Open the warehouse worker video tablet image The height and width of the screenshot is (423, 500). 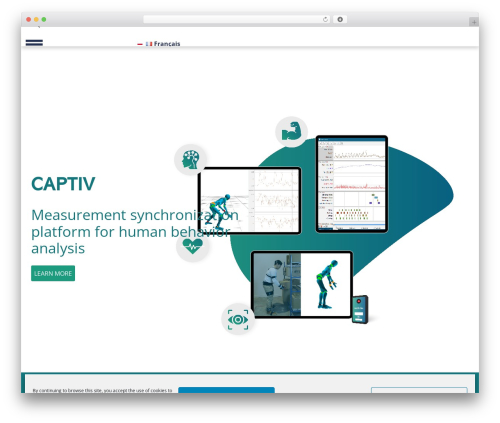pyautogui.click(x=302, y=284)
